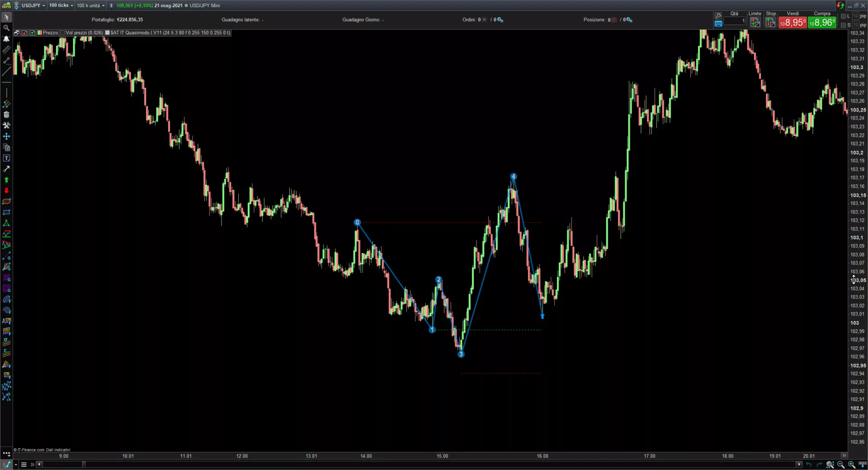The image size is (868, 470).
Task: Click the trash delete objects tool
Action: click(6, 115)
